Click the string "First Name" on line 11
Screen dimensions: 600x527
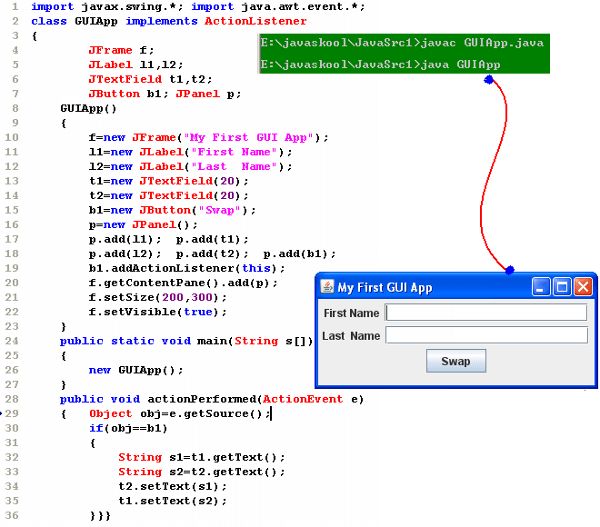[x=234, y=152]
